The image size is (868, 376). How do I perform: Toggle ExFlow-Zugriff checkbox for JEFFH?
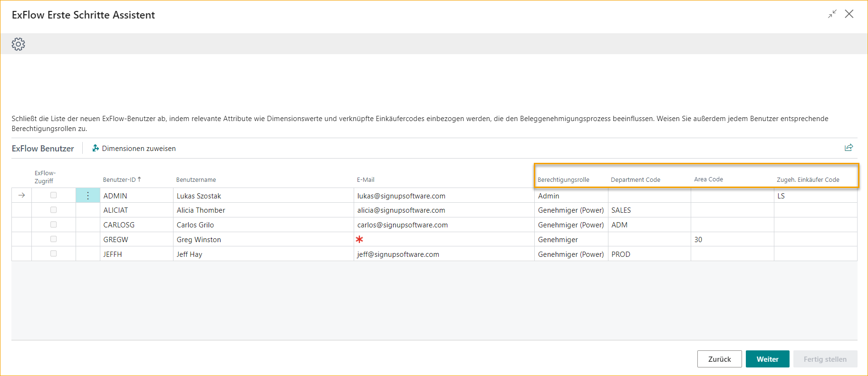tap(53, 254)
